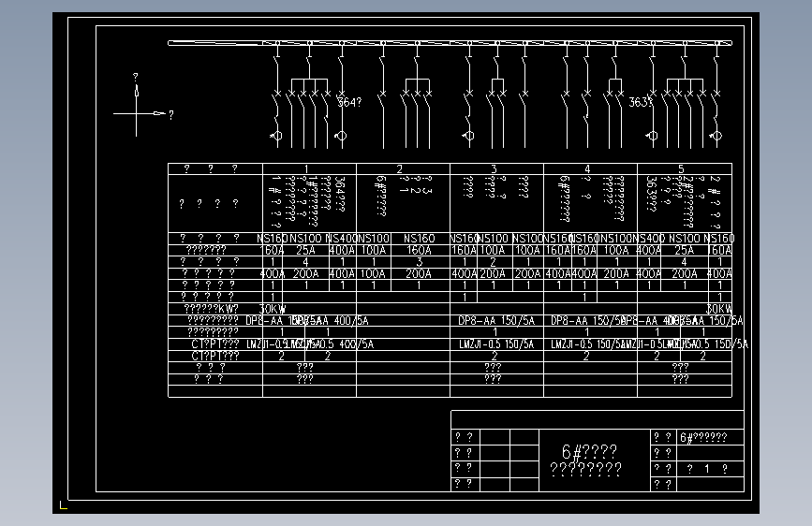812x526 pixels.
Task: Select the 400A value in section 3
Action: click(x=464, y=273)
